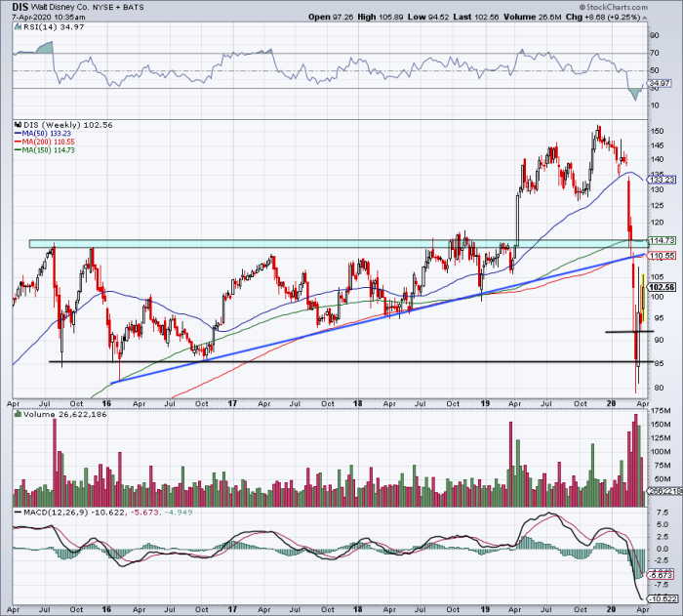Click the 34.97 RSI value tag

point(660,83)
